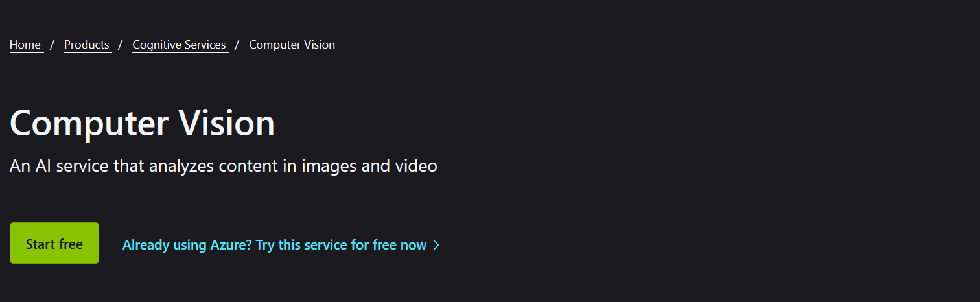The image size is (980, 302).
Task: Click the word "Vision" in the large heading
Action: click(226, 123)
